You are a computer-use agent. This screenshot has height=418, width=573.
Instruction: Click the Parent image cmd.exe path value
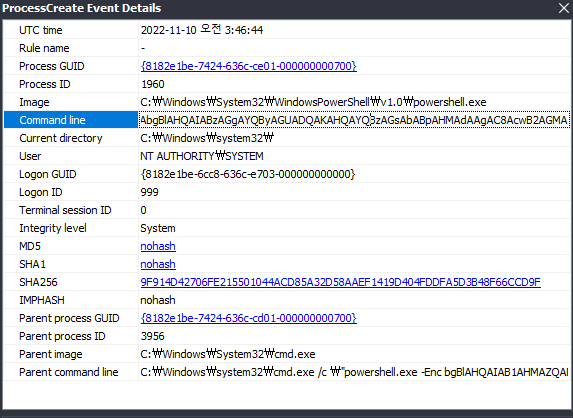click(228, 354)
